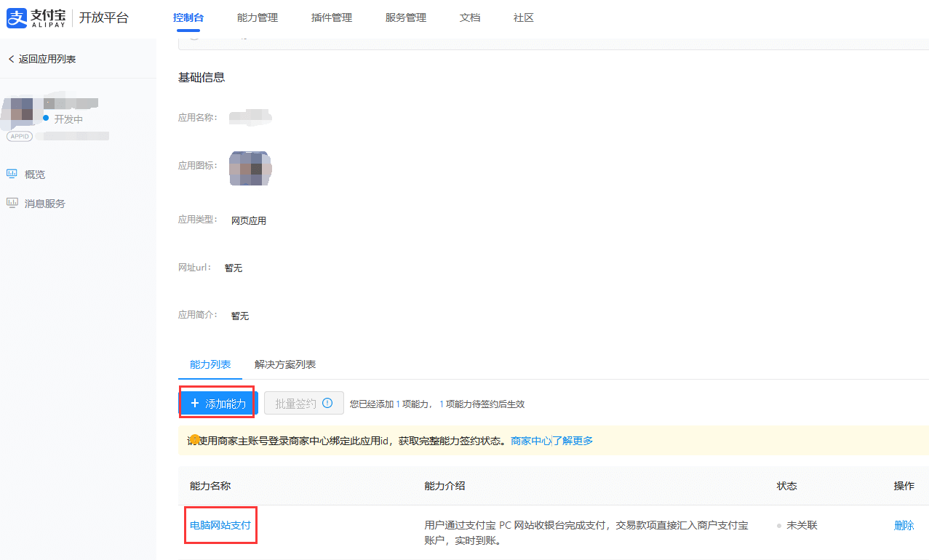
Task: Open the 插件管理 top menu
Action: click(332, 17)
